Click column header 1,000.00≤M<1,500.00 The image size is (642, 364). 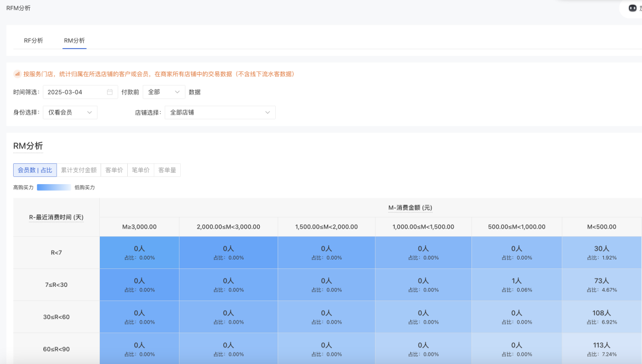(x=423, y=227)
